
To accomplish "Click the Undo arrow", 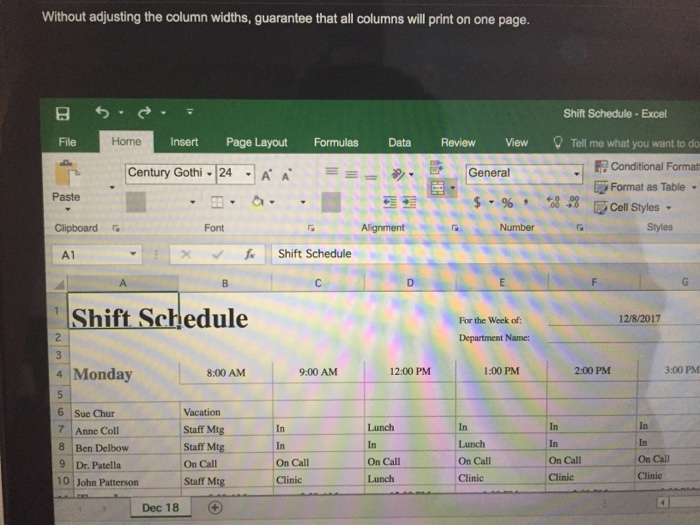I will click(x=102, y=112).
